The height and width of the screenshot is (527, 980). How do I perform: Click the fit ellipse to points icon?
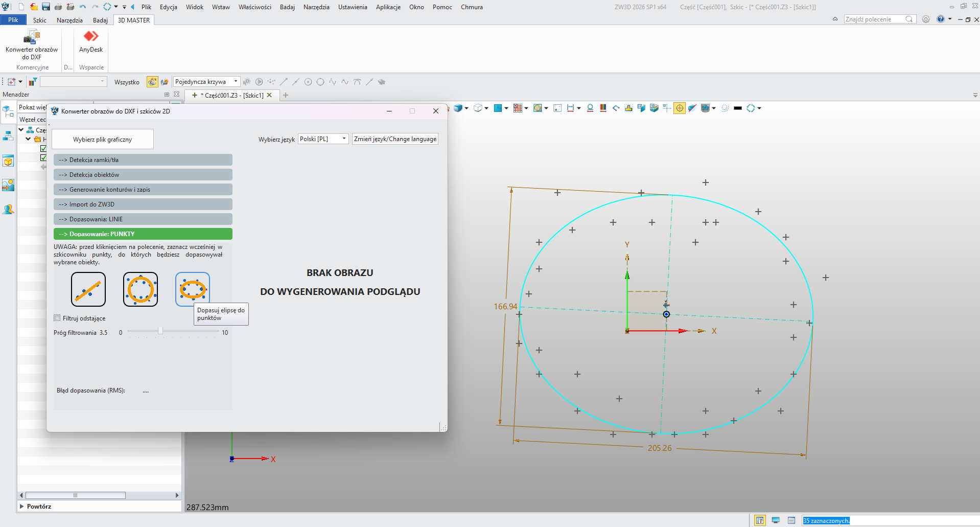192,289
